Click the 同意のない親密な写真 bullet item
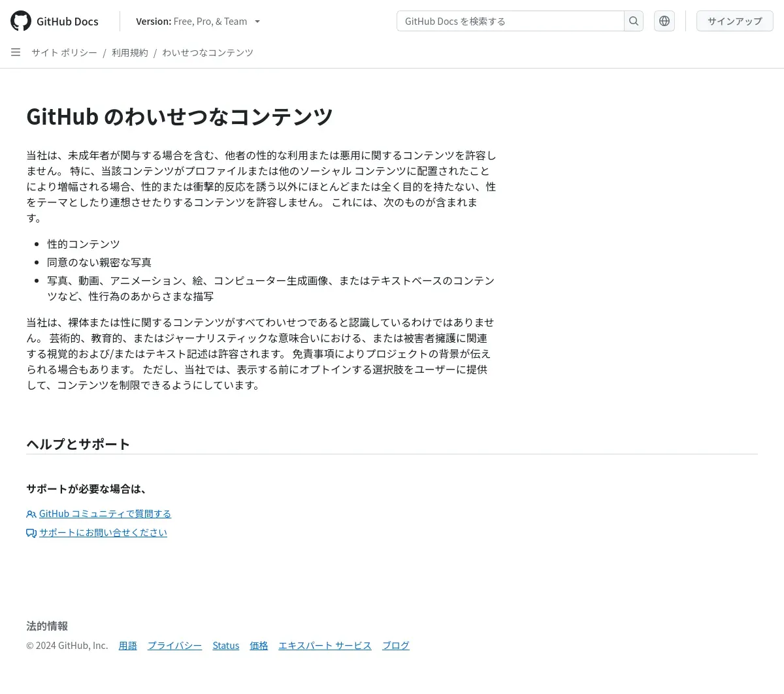Image resolution: width=784 pixels, height=694 pixels. [99, 262]
